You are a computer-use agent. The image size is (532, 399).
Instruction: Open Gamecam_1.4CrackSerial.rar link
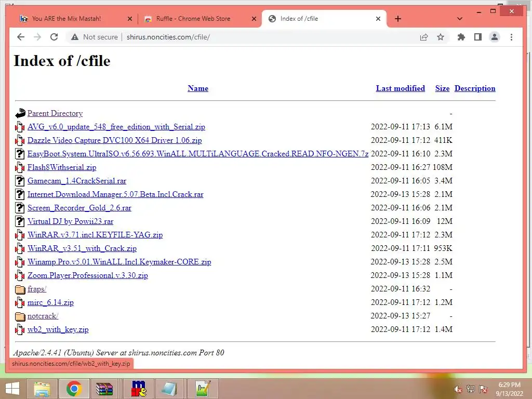pyautogui.click(x=77, y=181)
